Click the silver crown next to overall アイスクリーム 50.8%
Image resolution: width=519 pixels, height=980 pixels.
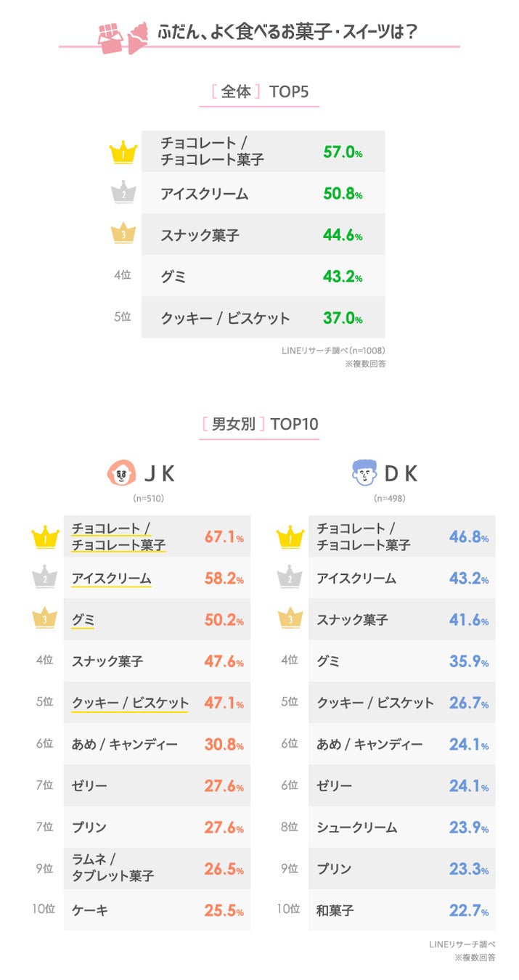123,193
